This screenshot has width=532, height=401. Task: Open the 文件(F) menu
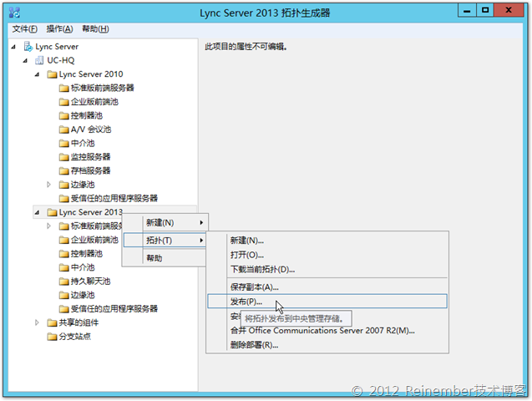[x=25, y=29]
